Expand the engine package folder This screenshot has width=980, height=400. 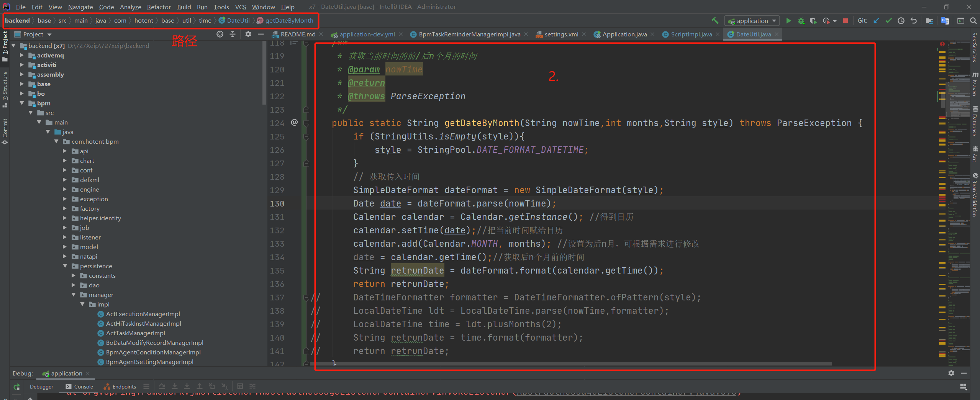click(x=65, y=189)
